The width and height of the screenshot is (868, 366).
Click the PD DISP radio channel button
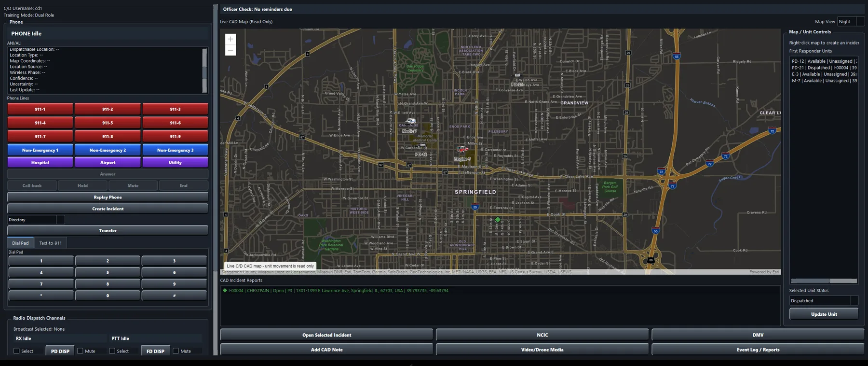coord(60,351)
